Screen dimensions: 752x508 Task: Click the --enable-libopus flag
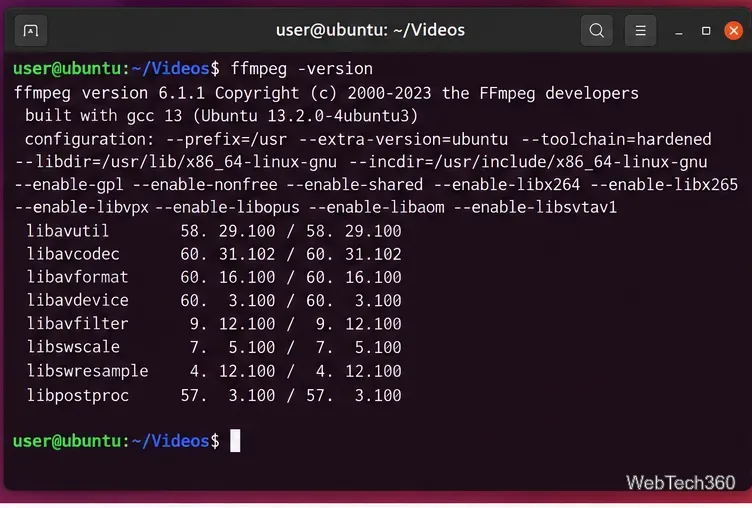[x=228, y=208]
